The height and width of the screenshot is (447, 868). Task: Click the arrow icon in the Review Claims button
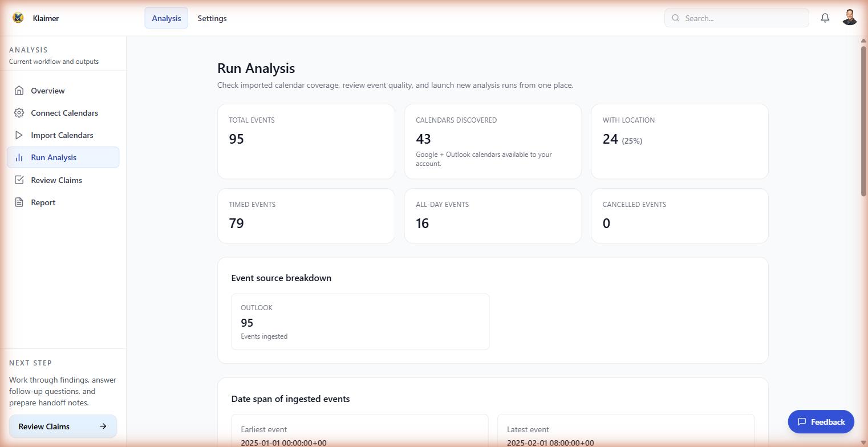[x=103, y=426]
